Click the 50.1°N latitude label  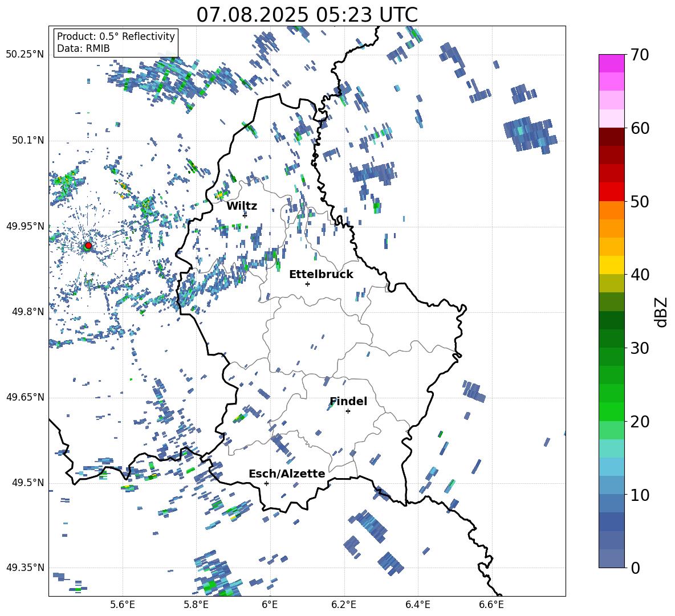28,141
